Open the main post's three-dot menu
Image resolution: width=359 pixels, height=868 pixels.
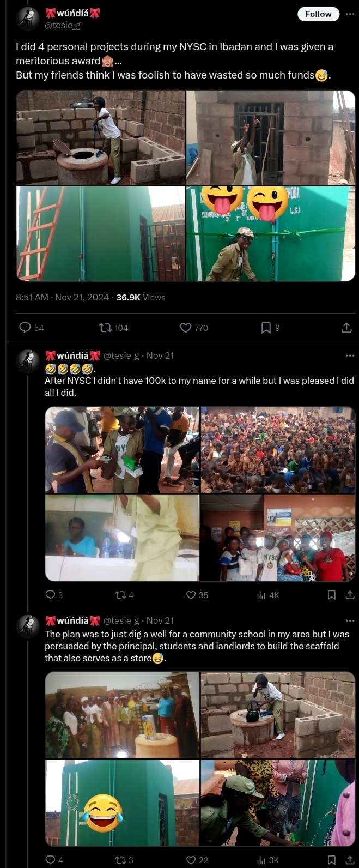coord(350,14)
